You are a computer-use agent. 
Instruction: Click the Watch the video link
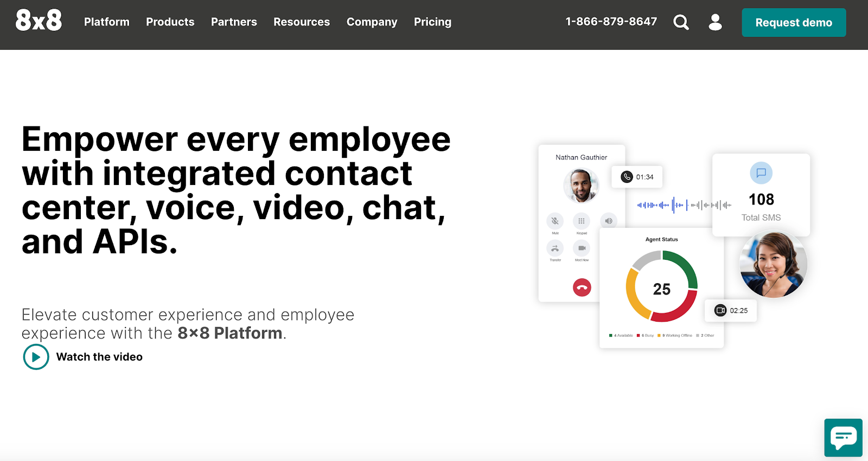pos(99,357)
